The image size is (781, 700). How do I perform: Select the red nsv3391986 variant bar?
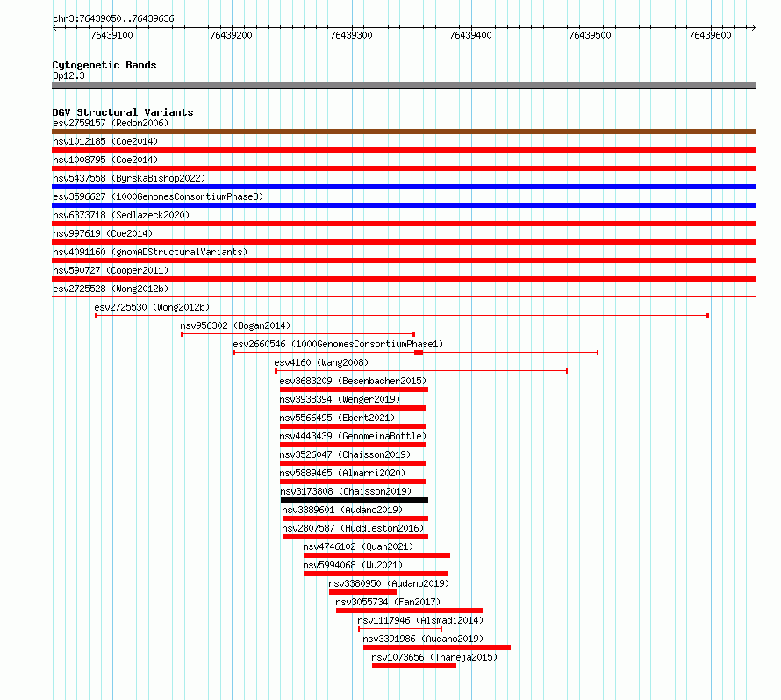(x=437, y=647)
